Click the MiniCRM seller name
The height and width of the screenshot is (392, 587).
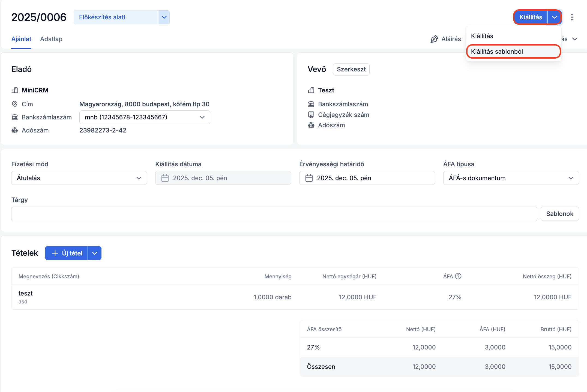tap(35, 90)
